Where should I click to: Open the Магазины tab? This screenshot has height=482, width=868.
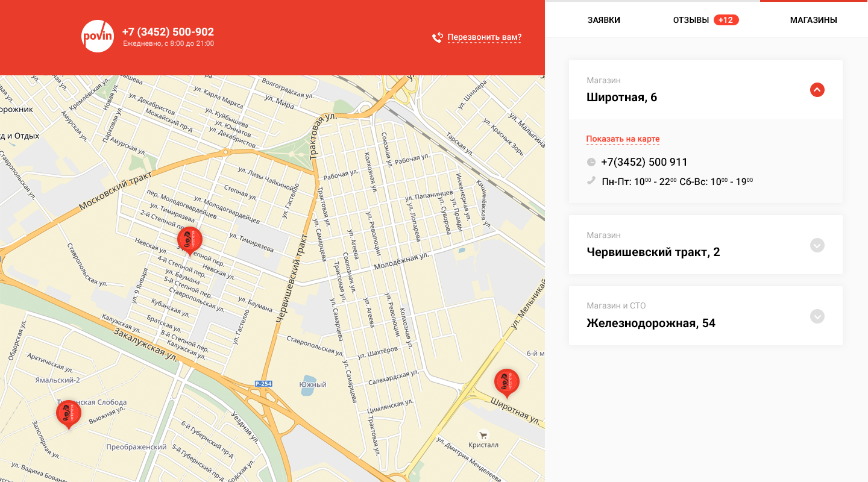pos(814,20)
